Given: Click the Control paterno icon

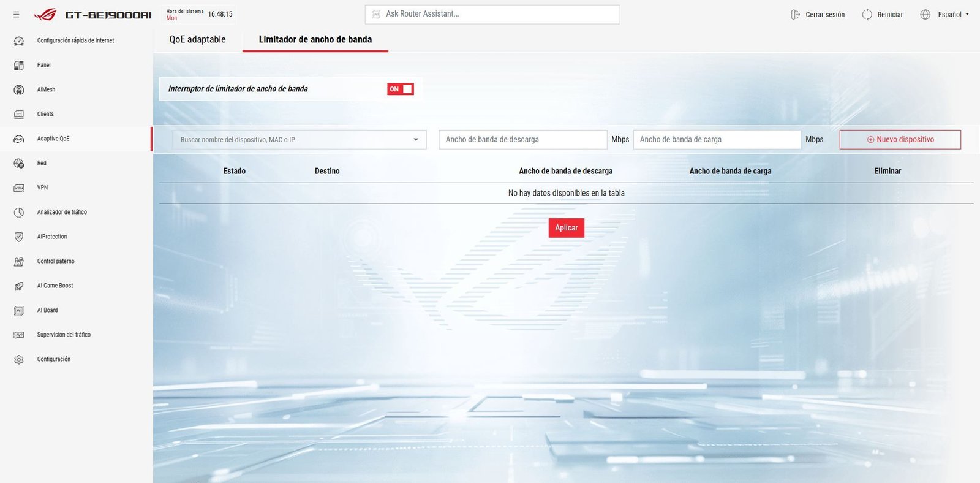Looking at the screenshot, I should point(19,261).
